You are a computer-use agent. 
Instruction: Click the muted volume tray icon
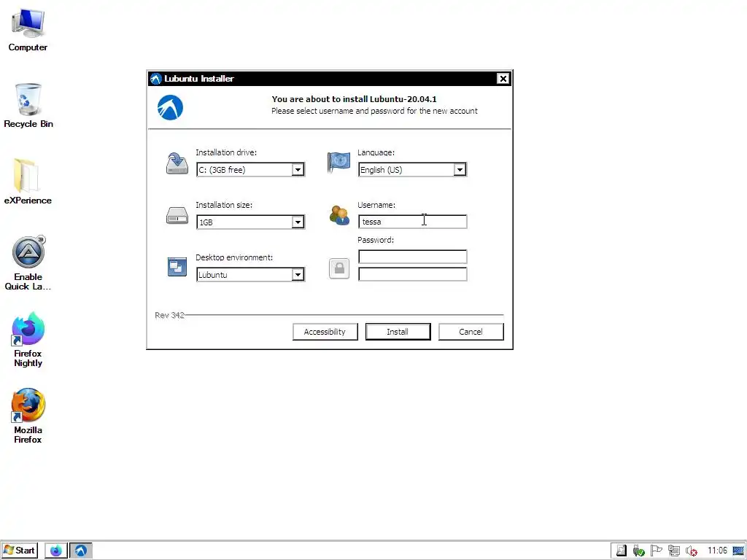692,551
